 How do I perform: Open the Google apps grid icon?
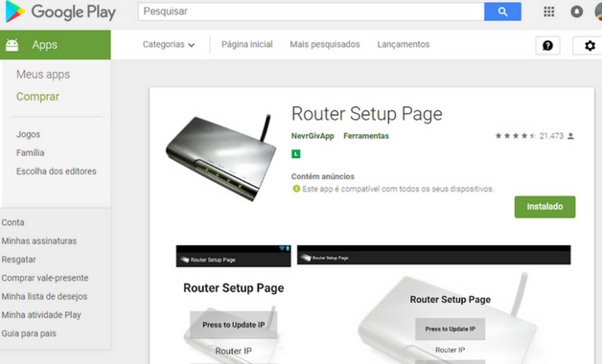click(x=549, y=11)
